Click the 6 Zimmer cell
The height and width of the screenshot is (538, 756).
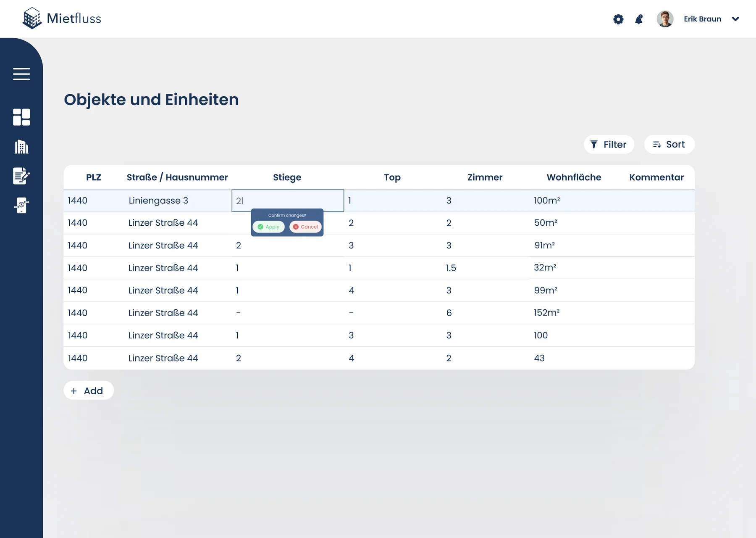(x=449, y=313)
